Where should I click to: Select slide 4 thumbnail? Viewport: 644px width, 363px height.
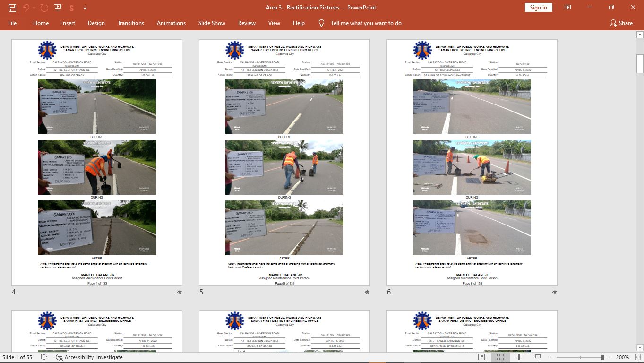coord(97,163)
